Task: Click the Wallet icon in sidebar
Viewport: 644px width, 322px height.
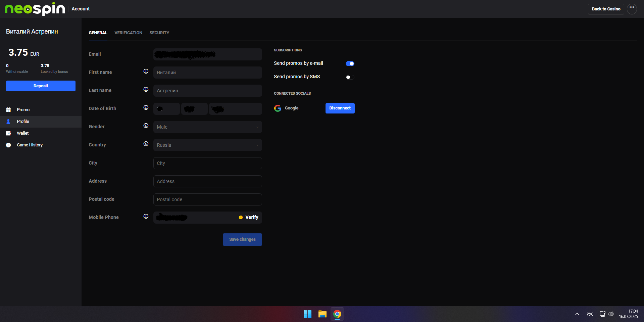Action: tap(8, 133)
